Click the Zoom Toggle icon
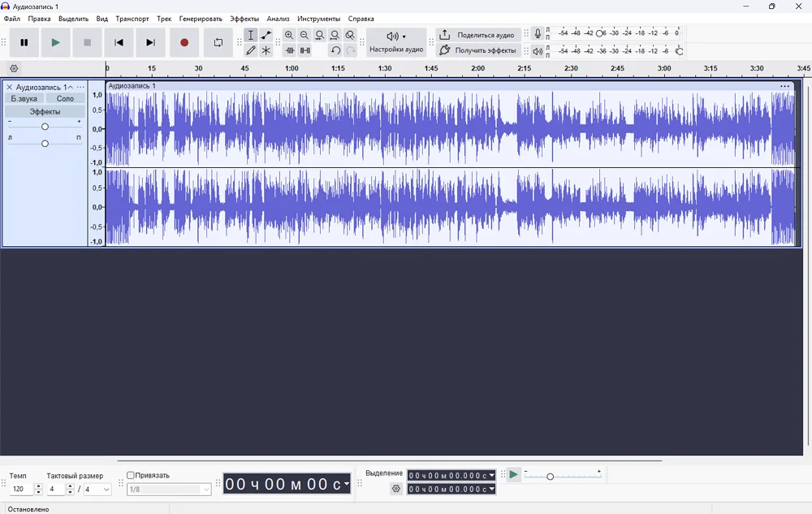812x514 pixels. click(x=351, y=35)
